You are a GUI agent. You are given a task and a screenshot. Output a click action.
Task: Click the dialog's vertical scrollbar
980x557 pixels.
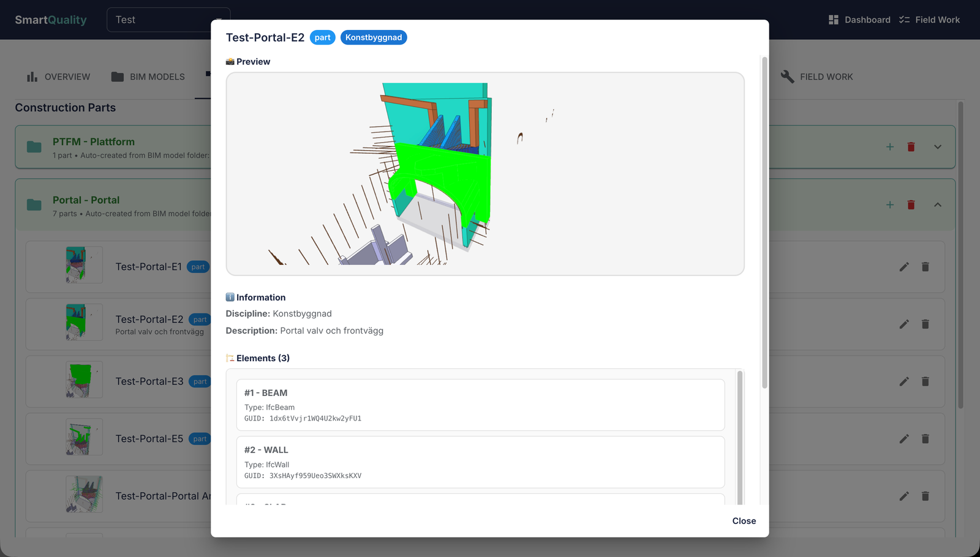(x=764, y=223)
